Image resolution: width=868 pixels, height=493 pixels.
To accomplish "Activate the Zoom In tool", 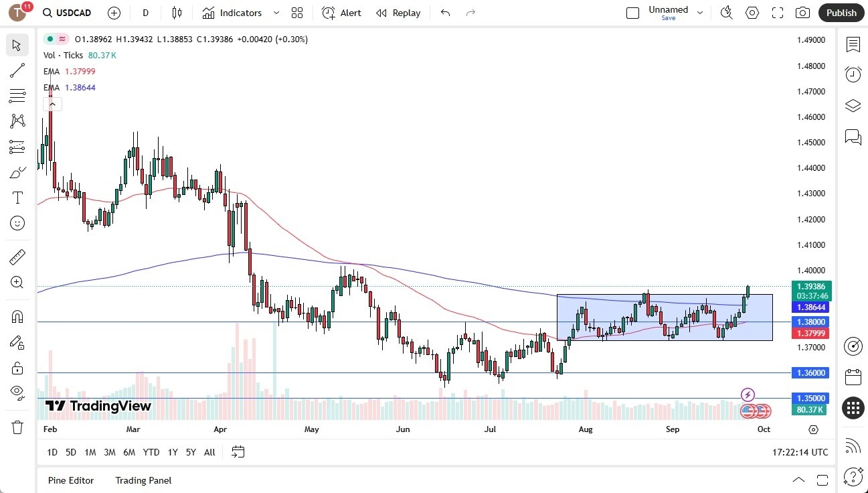I will click(x=17, y=282).
